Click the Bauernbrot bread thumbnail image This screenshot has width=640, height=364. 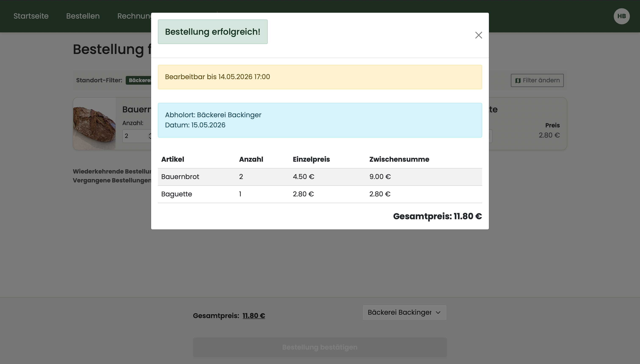pos(95,124)
